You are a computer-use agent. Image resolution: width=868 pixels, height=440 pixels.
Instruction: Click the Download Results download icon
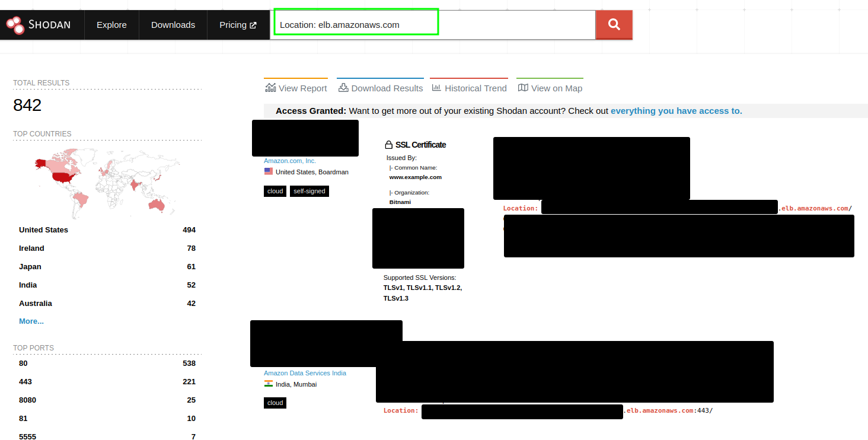[x=343, y=87]
